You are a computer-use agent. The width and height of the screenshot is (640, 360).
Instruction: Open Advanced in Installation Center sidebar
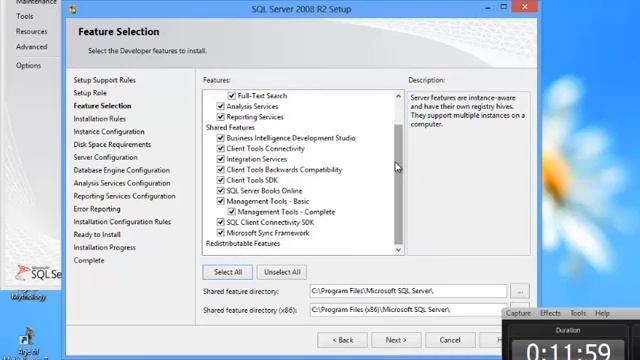pyautogui.click(x=31, y=47)
